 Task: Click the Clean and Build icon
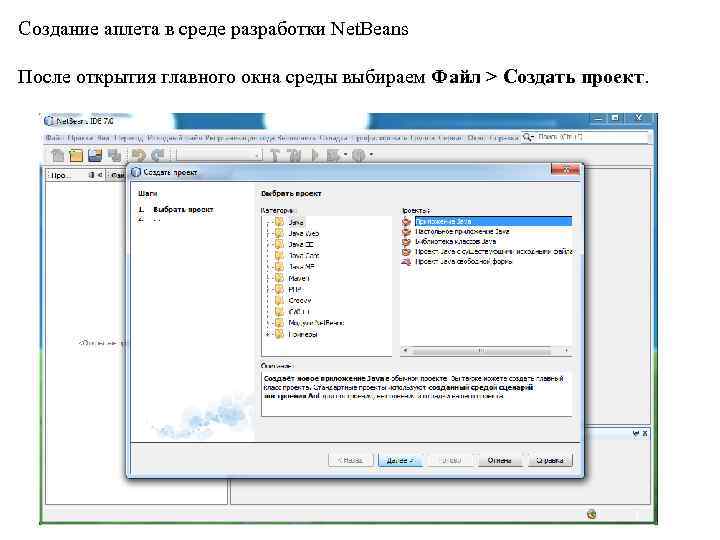[294, 155]
